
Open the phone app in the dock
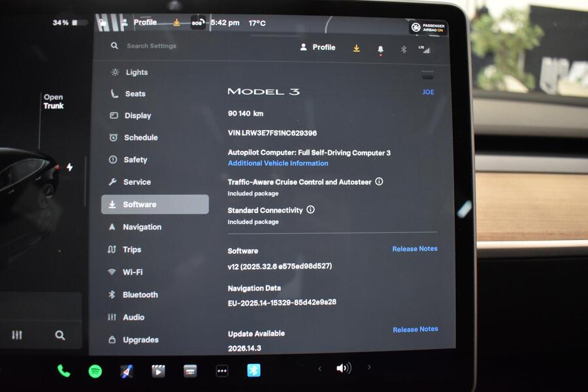64,371
